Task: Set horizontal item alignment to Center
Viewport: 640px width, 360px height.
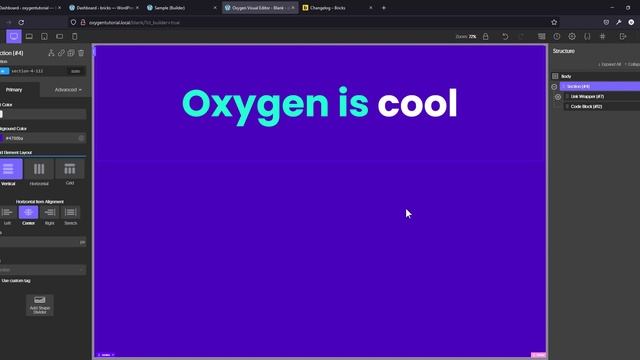Action: pos(28,212)
